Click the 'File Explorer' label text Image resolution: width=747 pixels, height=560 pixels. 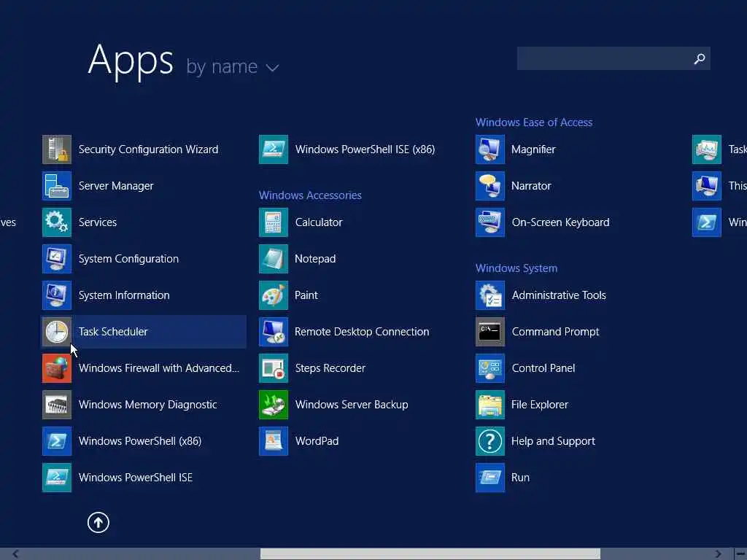click(x=540, y=405)
